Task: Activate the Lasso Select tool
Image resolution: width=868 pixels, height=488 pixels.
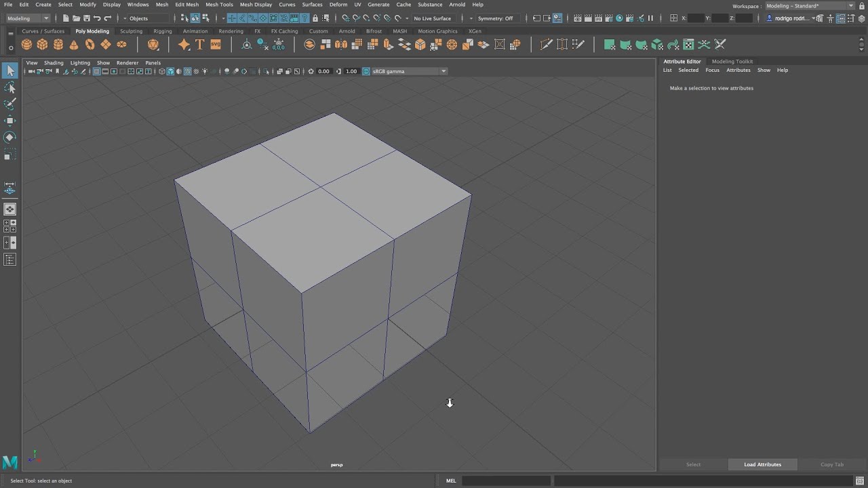Action: 9,87
